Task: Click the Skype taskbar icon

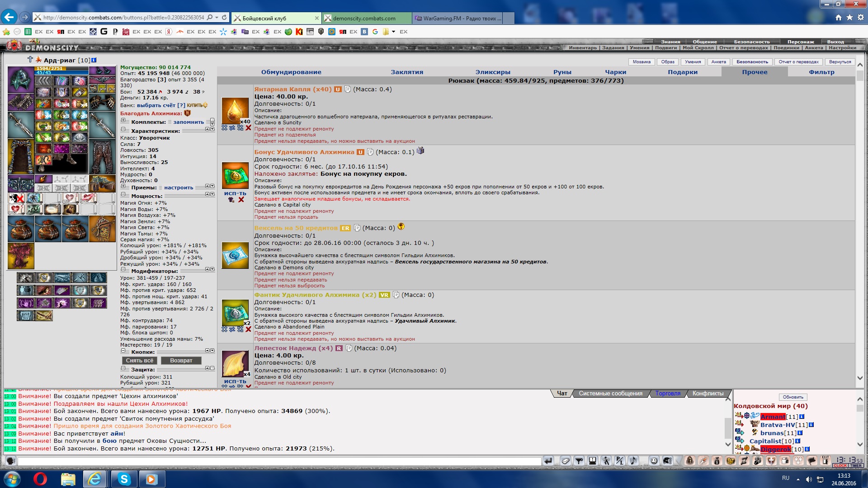Action: pos(124,479)
